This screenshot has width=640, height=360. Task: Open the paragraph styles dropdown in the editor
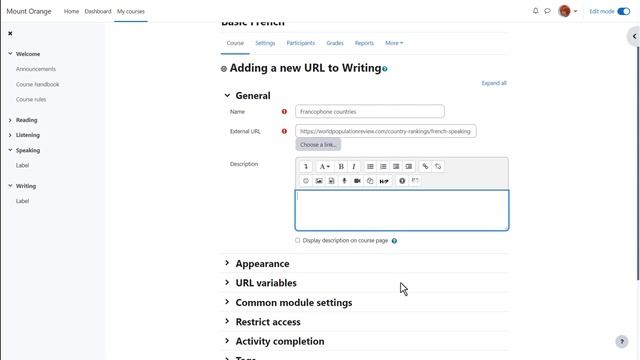coord(324,167)
